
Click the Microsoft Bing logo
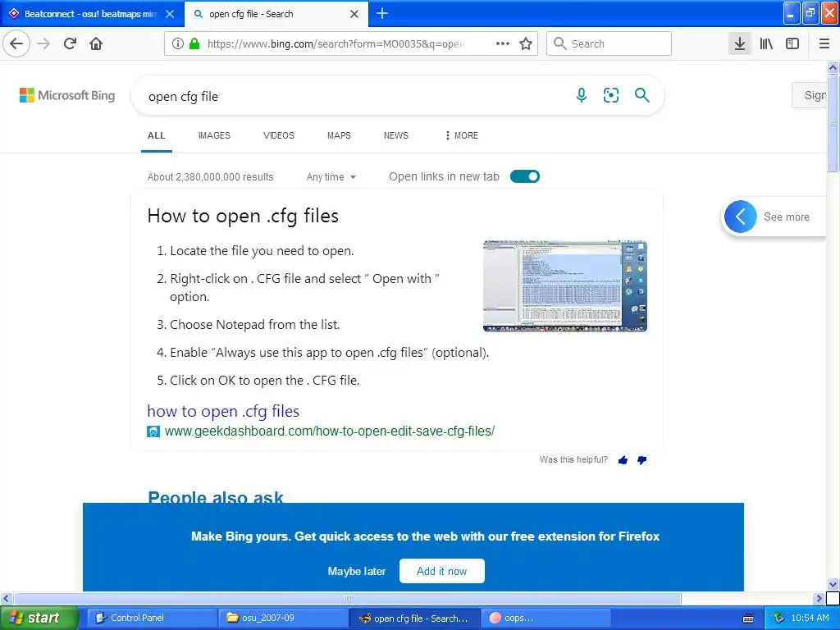tap(67, 95)
